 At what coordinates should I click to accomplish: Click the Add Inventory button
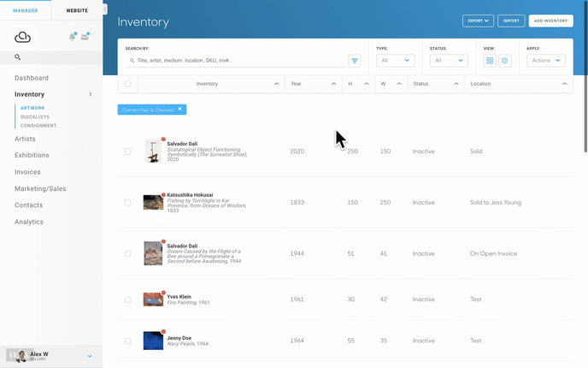click(550, 21)
